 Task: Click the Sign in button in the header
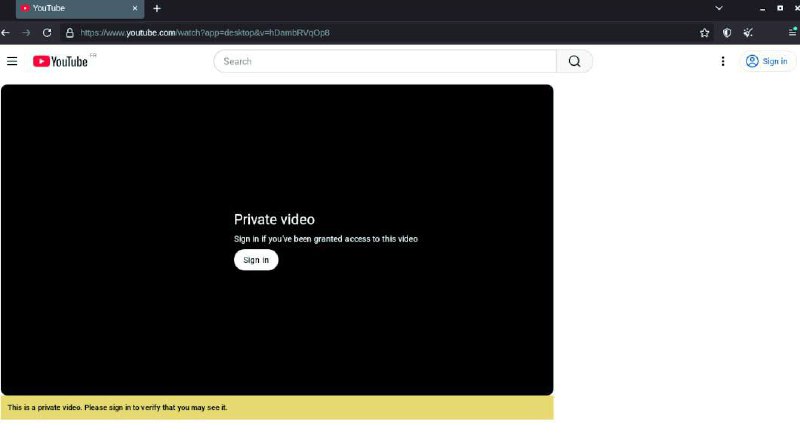click(768, 61)
